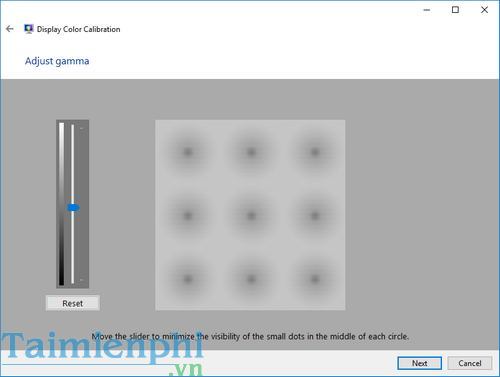Click the blue gamma slider thumb
Viewport: 500px width, 377px height.
73,208
